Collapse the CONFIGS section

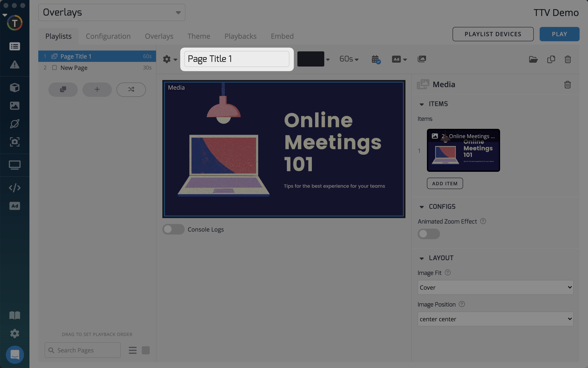422,207
